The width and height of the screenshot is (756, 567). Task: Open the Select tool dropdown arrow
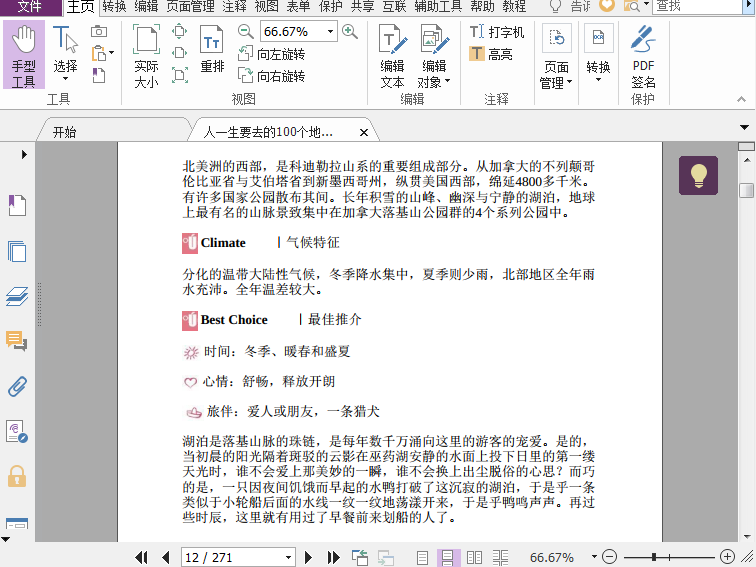coord(65,80)
